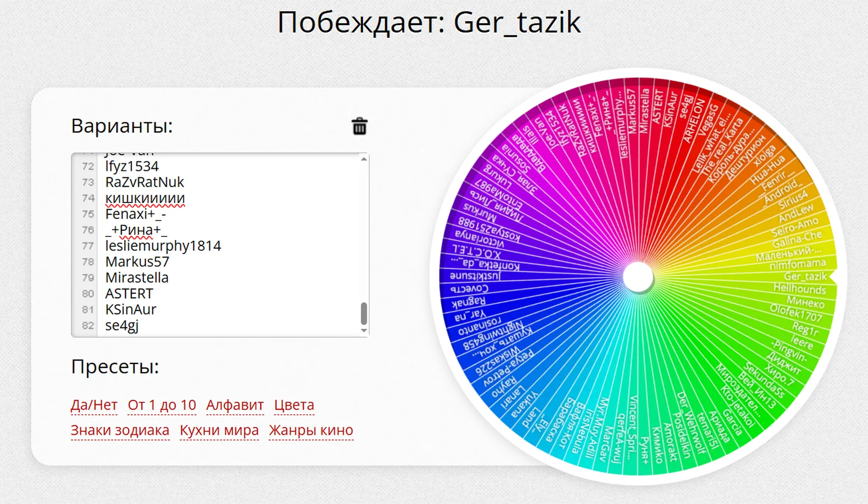868x504 pixels.
Task: Click line 72 Ifyz1534 in variants
Action: 132,166
